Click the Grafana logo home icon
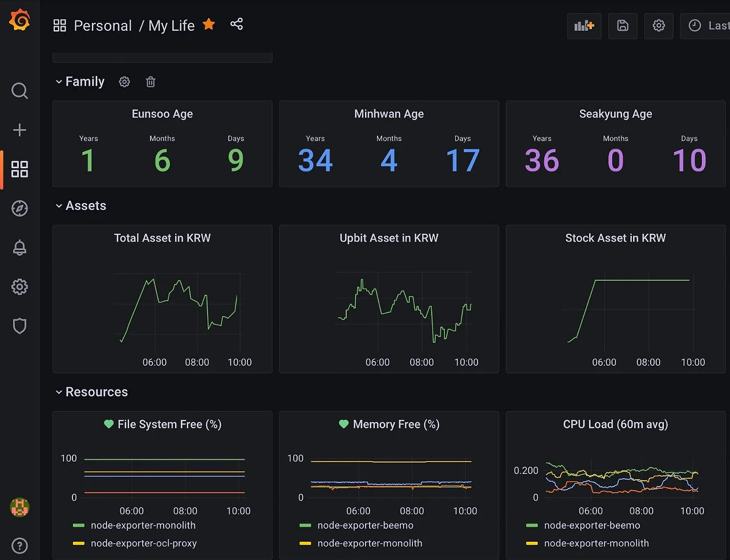This screenshot has width=730, height=560. point(19,21)
